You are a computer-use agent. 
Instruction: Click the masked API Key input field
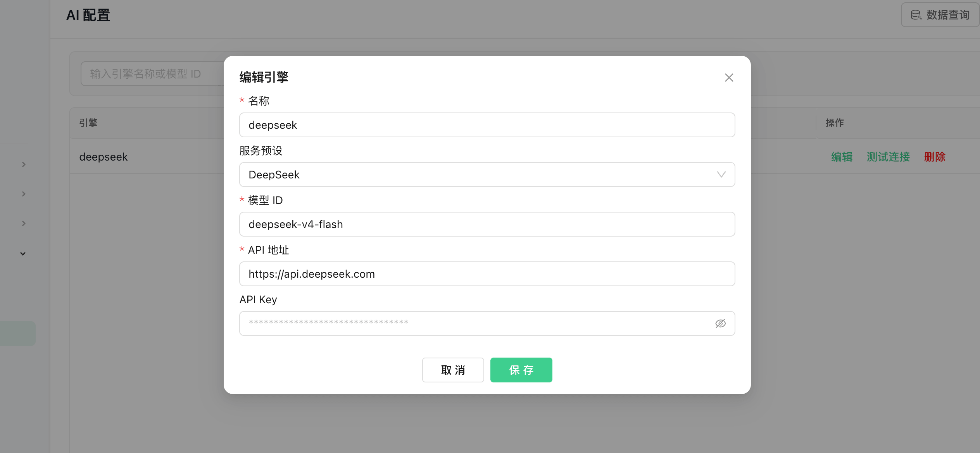click(x=487, y=323)
